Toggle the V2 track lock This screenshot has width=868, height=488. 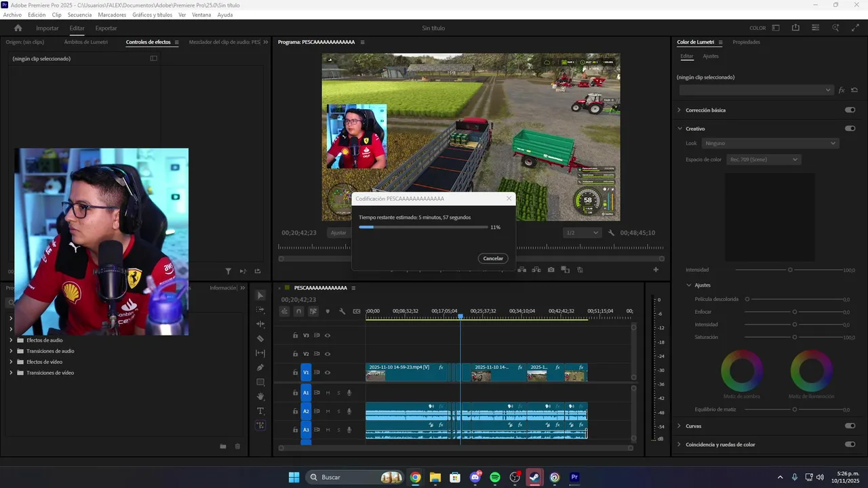click(x=295, y=354)
